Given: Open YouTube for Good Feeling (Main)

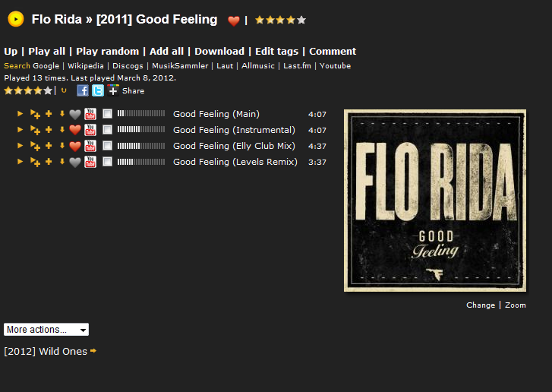Looking at the screenshot, I should [x=90, y=114].
